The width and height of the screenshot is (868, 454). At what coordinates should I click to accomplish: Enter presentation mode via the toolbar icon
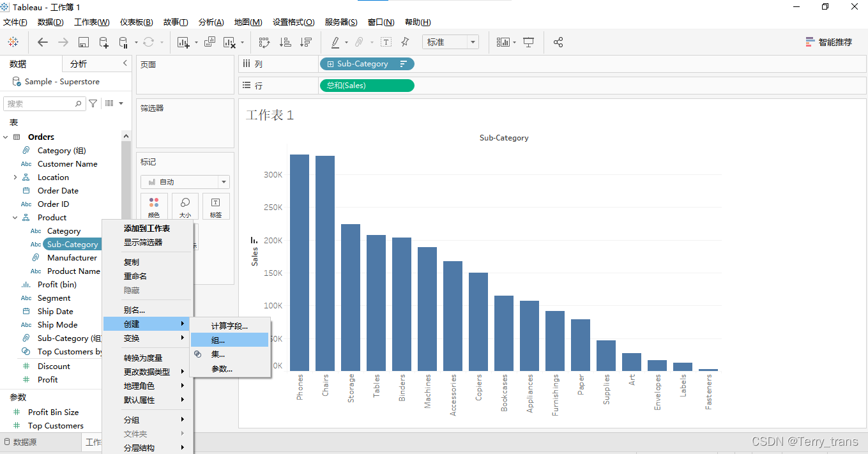(528, 42)
